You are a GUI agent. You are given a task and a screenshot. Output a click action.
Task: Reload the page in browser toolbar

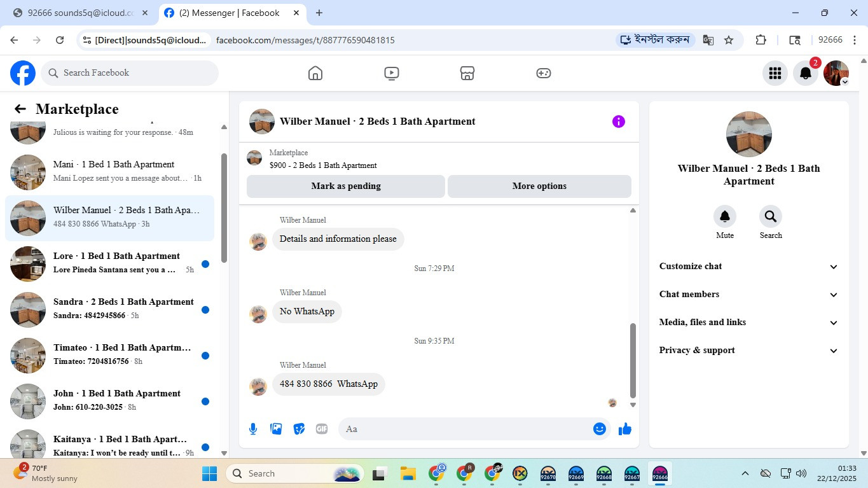pyautogui.click(x=60, y=40)
